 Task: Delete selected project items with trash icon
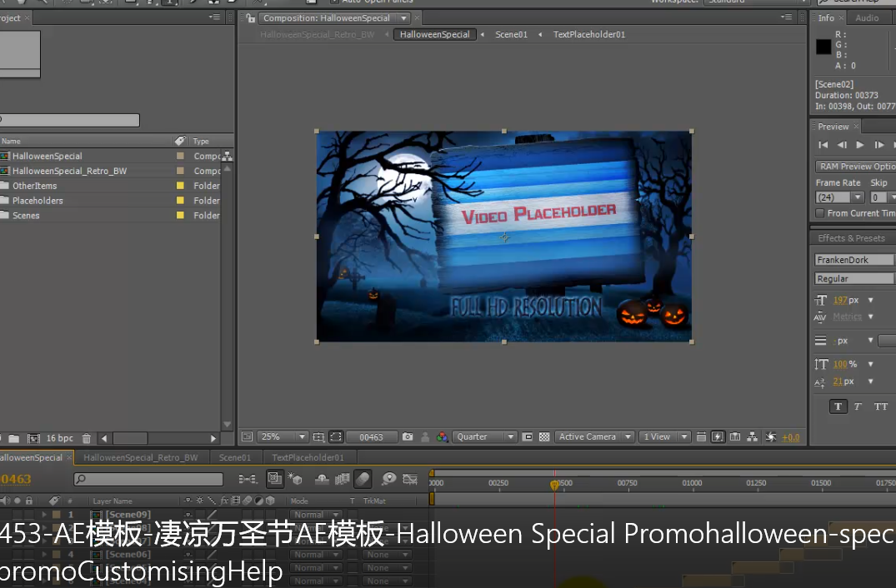coord(87,438)
